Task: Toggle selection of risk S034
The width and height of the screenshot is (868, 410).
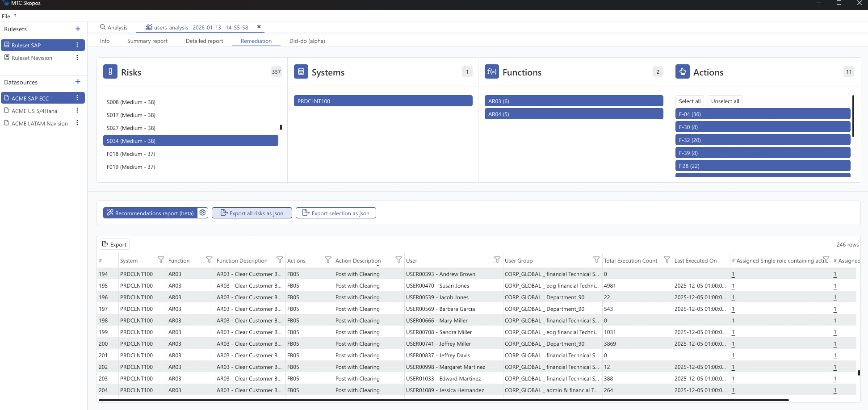Action: [191, 140]
